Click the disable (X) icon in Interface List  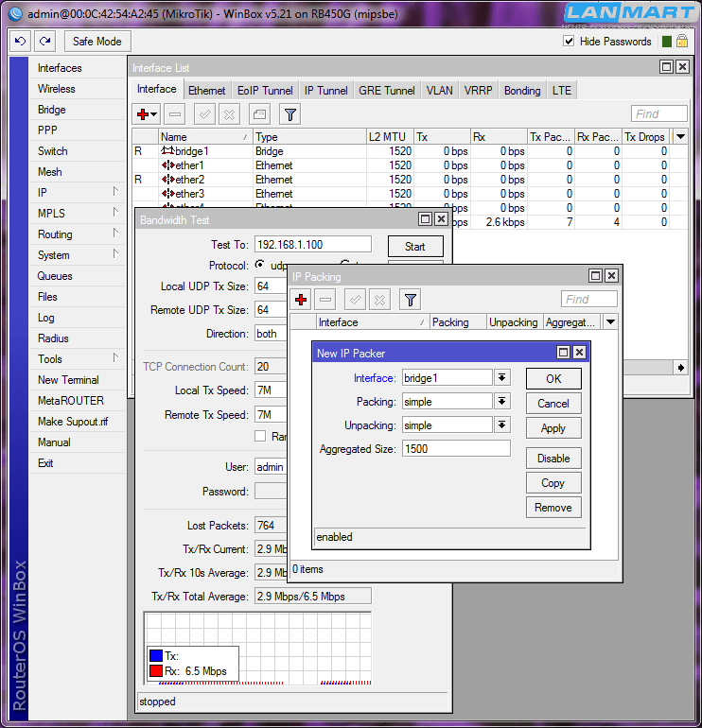tap(229, 114)
